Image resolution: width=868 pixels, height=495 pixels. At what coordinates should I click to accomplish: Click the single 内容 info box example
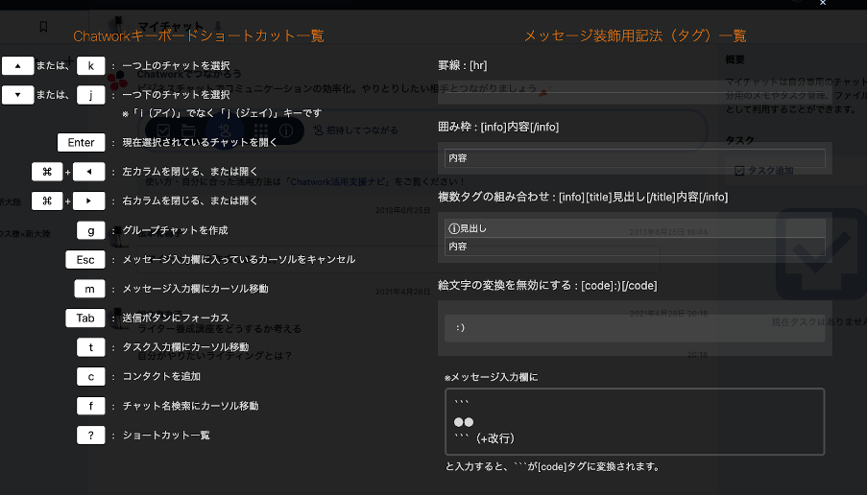point(635,158)
